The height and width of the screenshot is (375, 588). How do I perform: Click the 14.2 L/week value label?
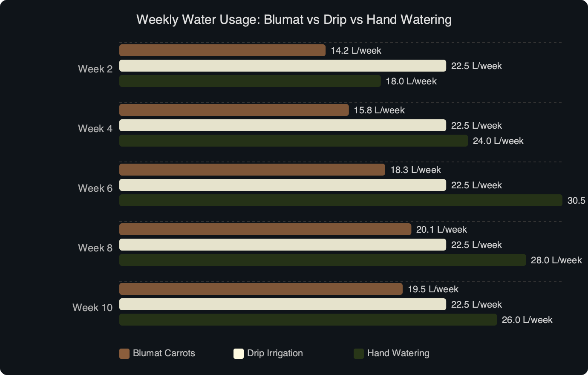(356, 51)
